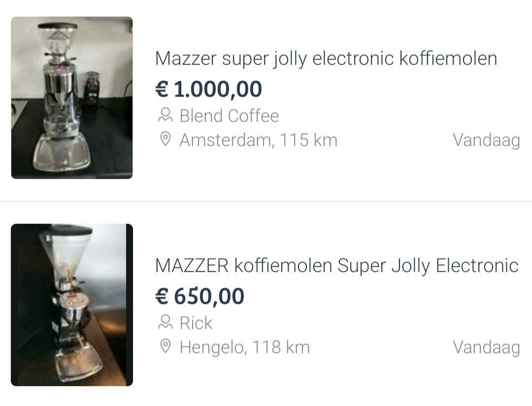Screen dimensions: 532x406
Task: Select the Hengelo city name
Action: tap(211, 347)
